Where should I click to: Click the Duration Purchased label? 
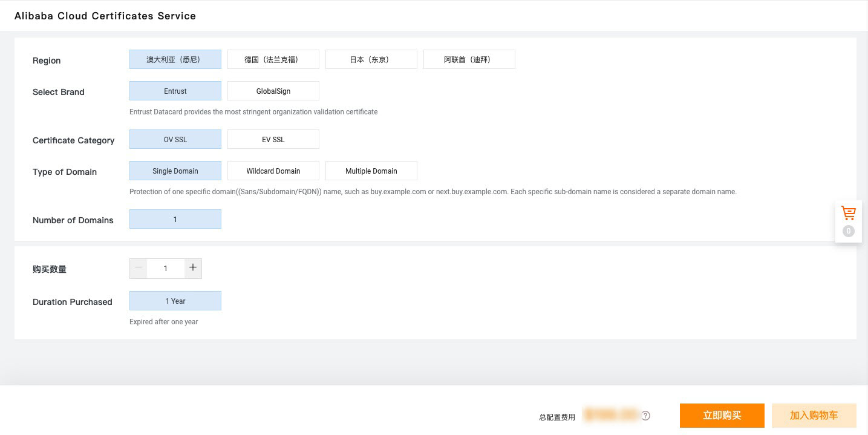tap(73, 302)
